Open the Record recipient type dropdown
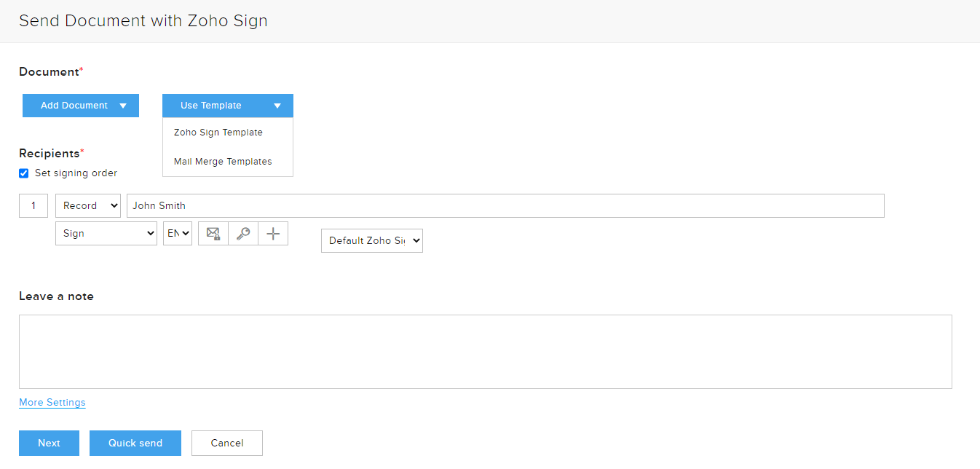This screenshot has width=980, height=469. coord(88,205)
